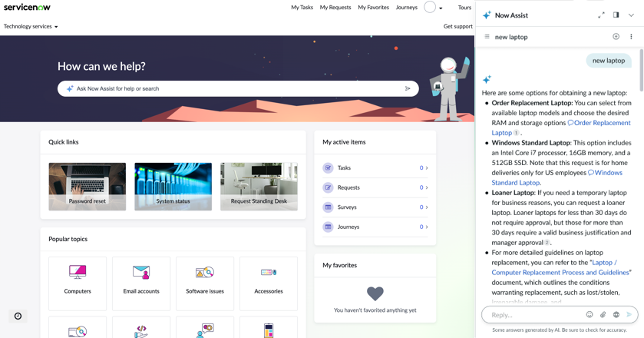644x338 pixels.
Task: Open Tours in top navigation
Action: (464, 8)
